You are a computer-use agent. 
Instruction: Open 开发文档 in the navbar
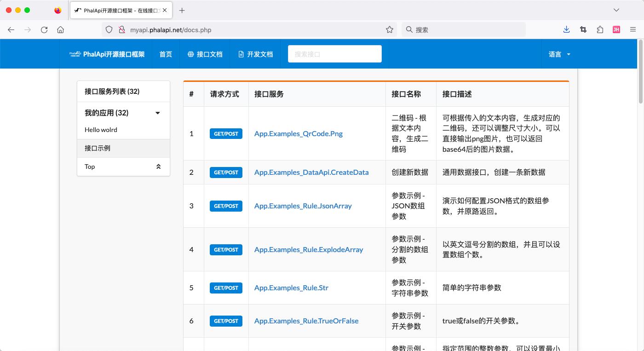point(255,54)
